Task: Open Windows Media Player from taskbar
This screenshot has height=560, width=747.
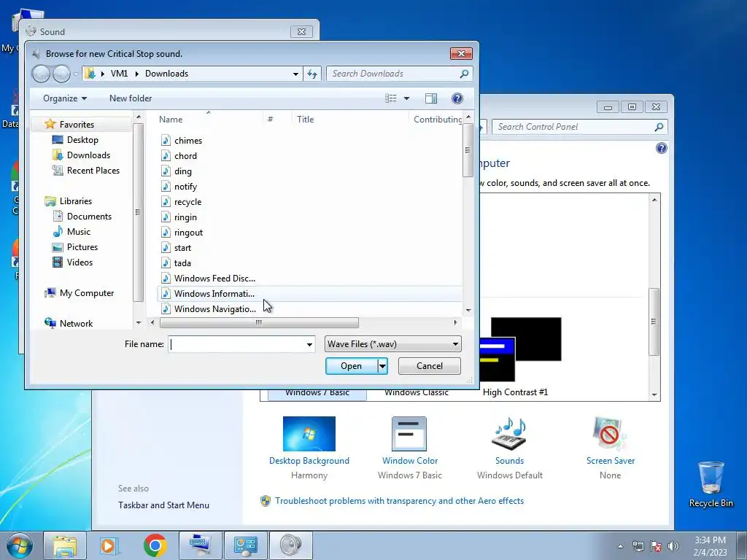Action: tap(109, 545)
